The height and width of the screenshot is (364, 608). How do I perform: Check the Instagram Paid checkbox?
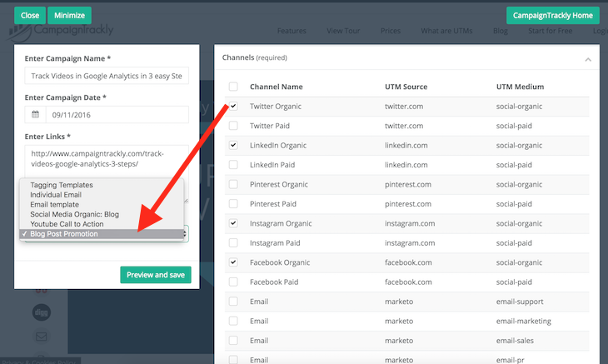tap(233, 242)
